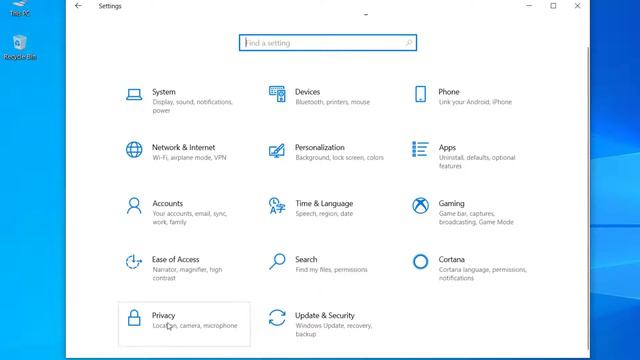
Task: Go to Phone settings title
Action: (449, 92)
